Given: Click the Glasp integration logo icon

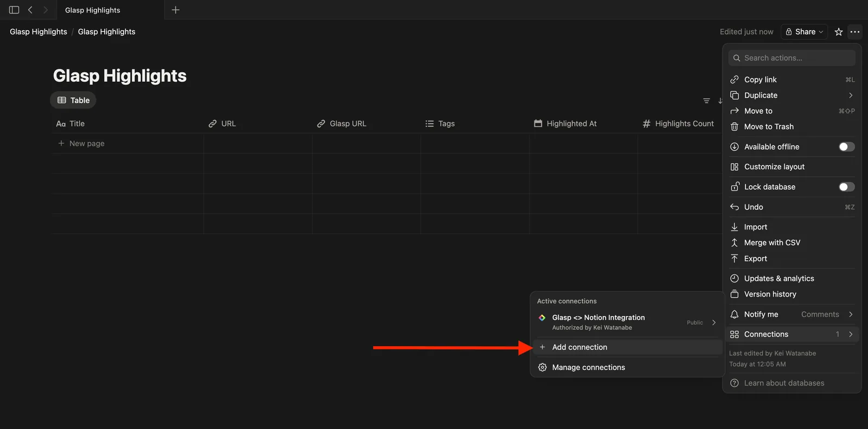Looking at the screenshot, I should pyautogui.click(x=542, y=318).
